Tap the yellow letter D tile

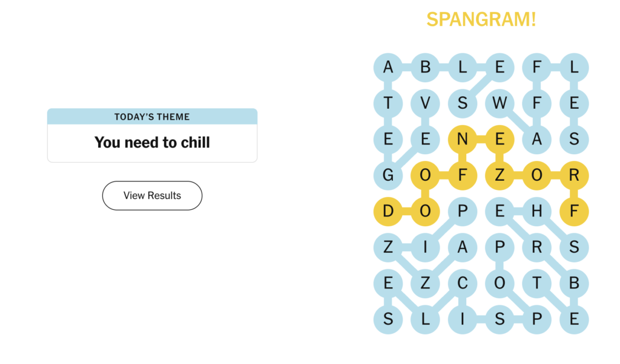coord(388,212)
